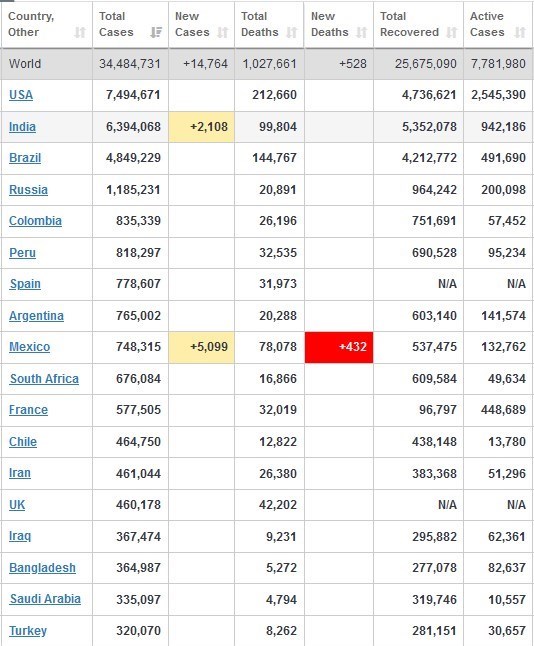534x646 pixels.
Task: Sort by Active Cases arrow icon
Action: point(520,32)
